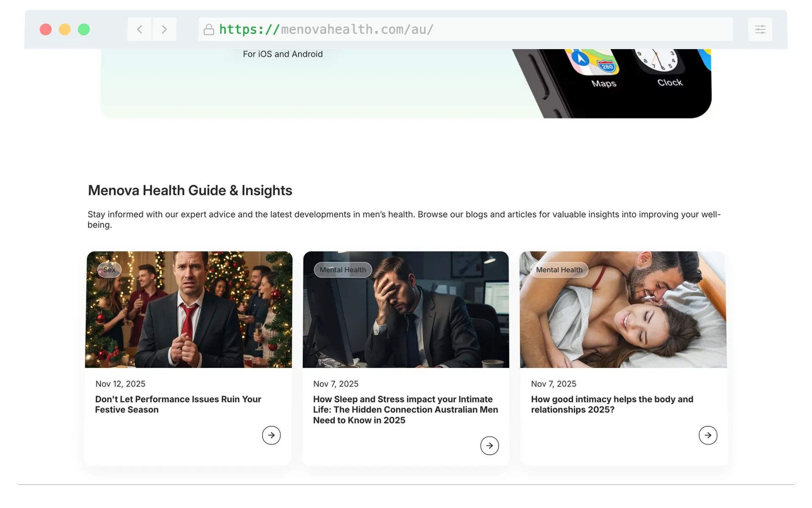Viewport: 812px width, 508px height.
Task: Click the Menova Health Guide & Insights heading
Action: [189, 190]
